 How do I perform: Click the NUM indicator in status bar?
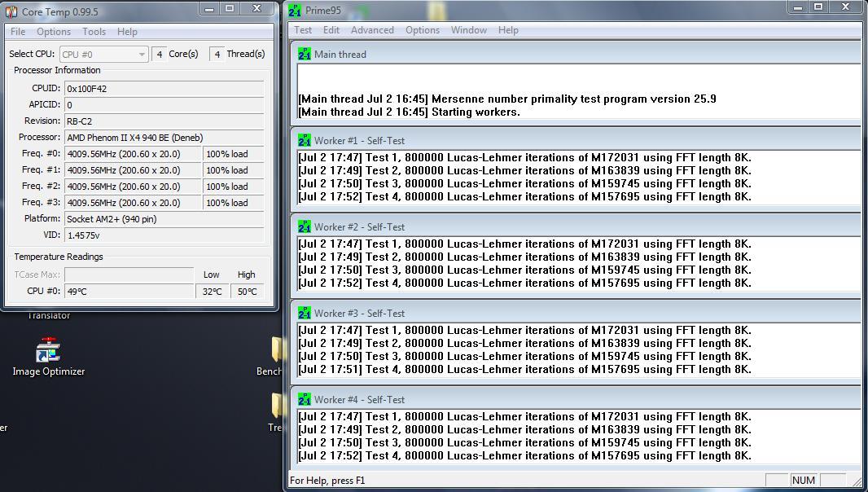[x=803, y=481]
